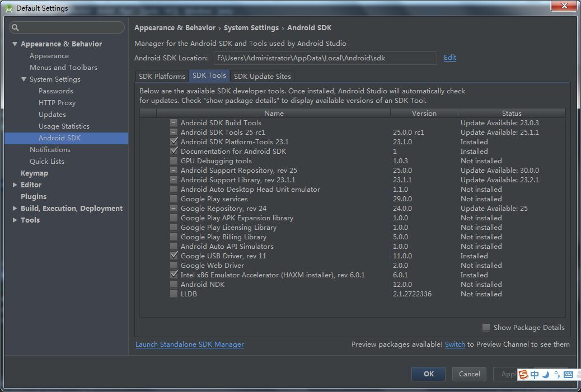Select the SDK Tools tab
This screenshot has width=581, height=392.
209,75
